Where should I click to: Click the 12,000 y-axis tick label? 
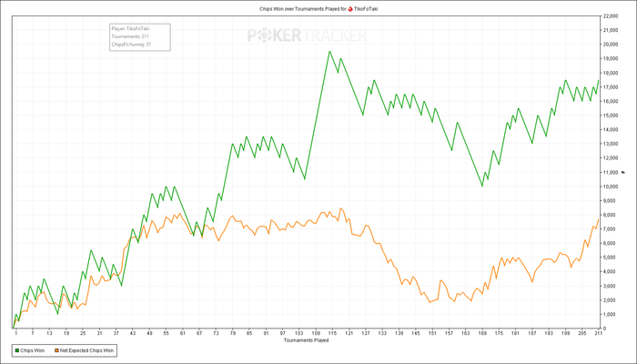(x=610, y=158)
